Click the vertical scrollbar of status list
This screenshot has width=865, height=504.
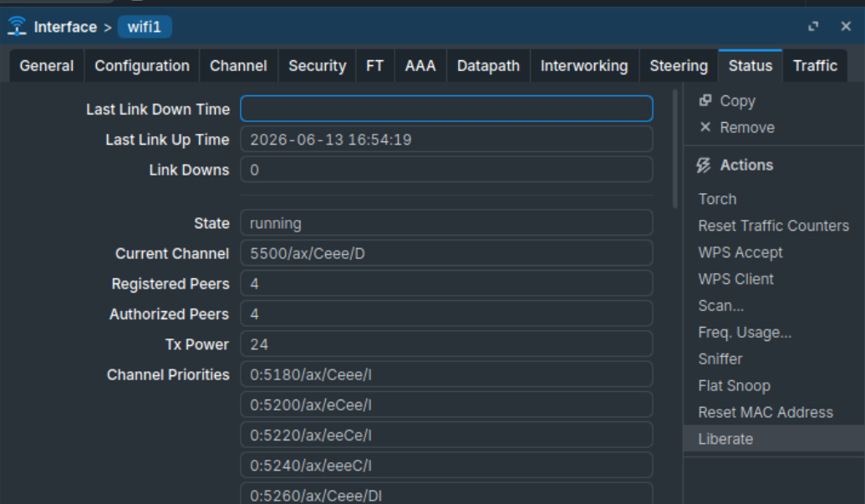pos(674,149)
